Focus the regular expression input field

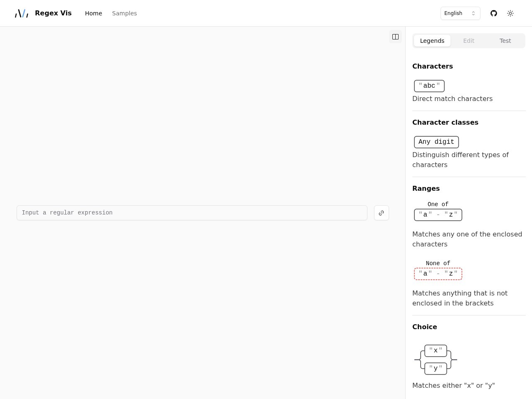tap(192, 213)
